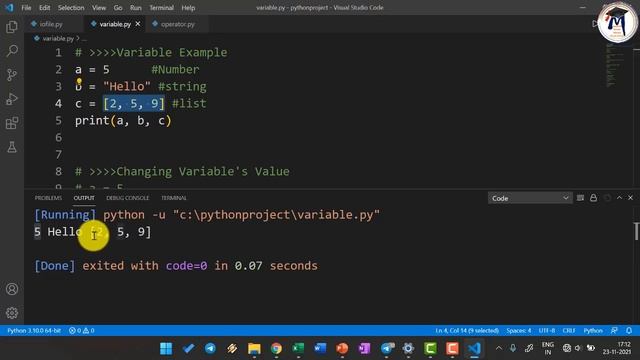Click the '# >>>>Changing Variable's Value' comment
The image size is (640, 360).
pyautogui.click(x=182, y=171)
